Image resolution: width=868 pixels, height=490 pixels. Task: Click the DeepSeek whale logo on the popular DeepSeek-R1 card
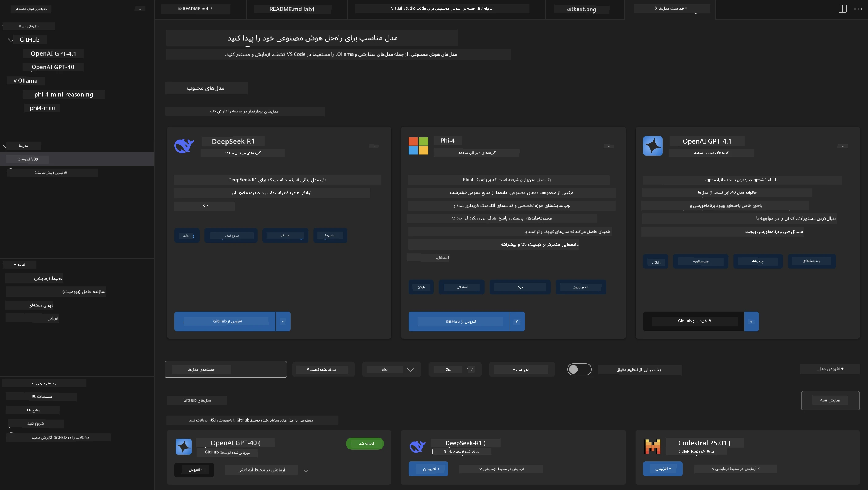[x=184, y=146]
